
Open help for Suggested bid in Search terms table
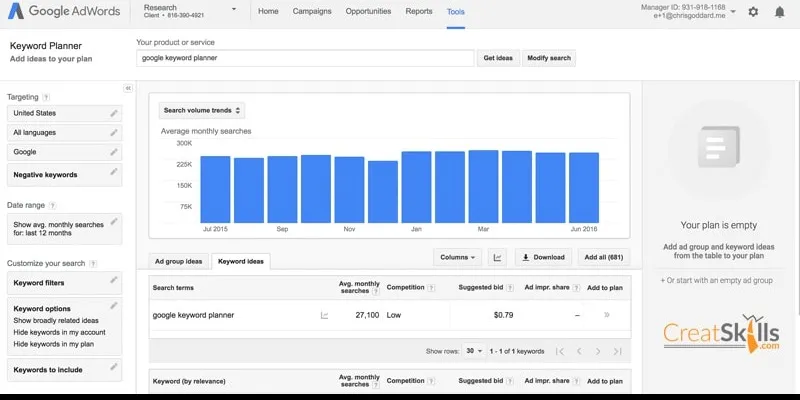pos(510,288)
